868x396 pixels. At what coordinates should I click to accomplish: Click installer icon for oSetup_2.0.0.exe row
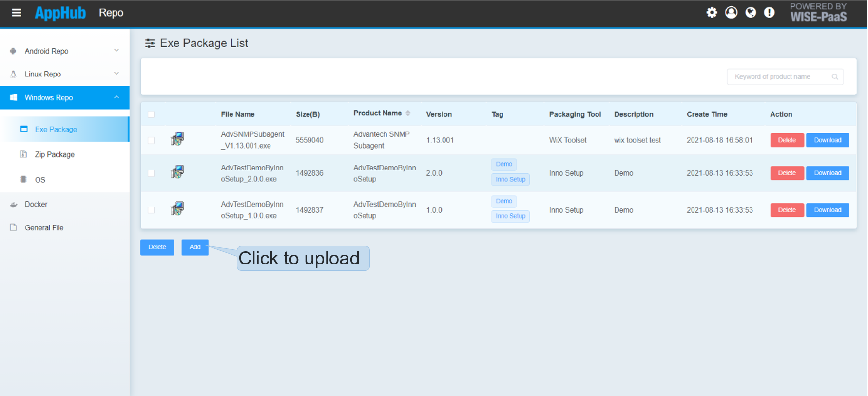click(177, 172)
